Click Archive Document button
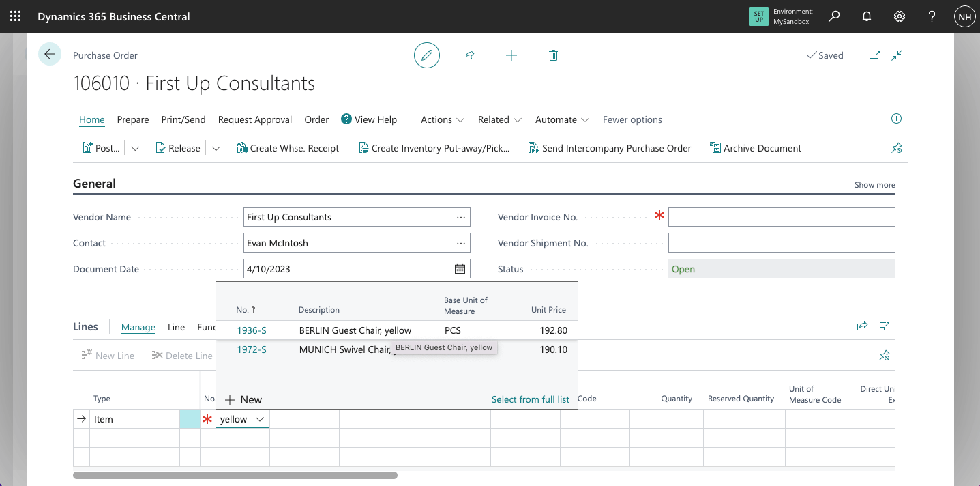The image size is (980, 486). click(x=756, y=148)
